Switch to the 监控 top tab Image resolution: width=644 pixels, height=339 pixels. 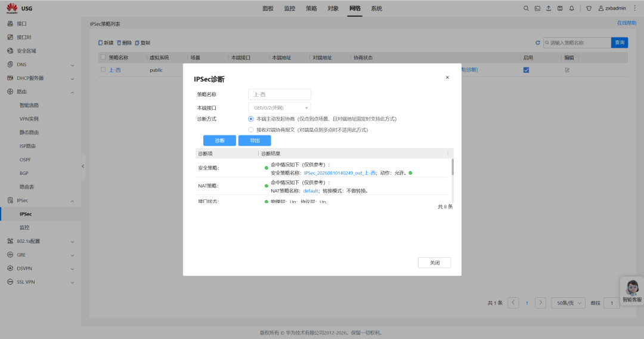click(x=290, y=8)
